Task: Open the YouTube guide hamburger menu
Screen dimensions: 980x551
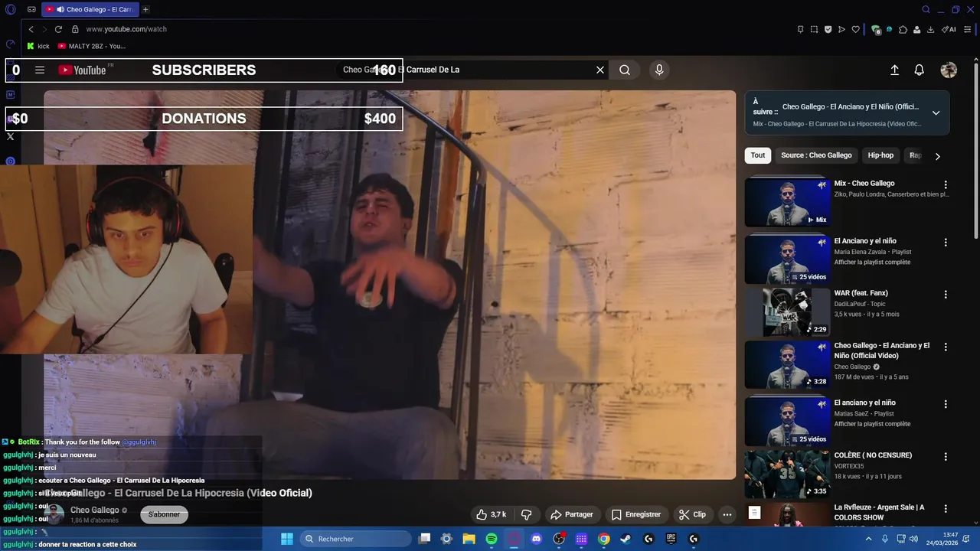Action: pyautogui.click(x=40, y=70)
